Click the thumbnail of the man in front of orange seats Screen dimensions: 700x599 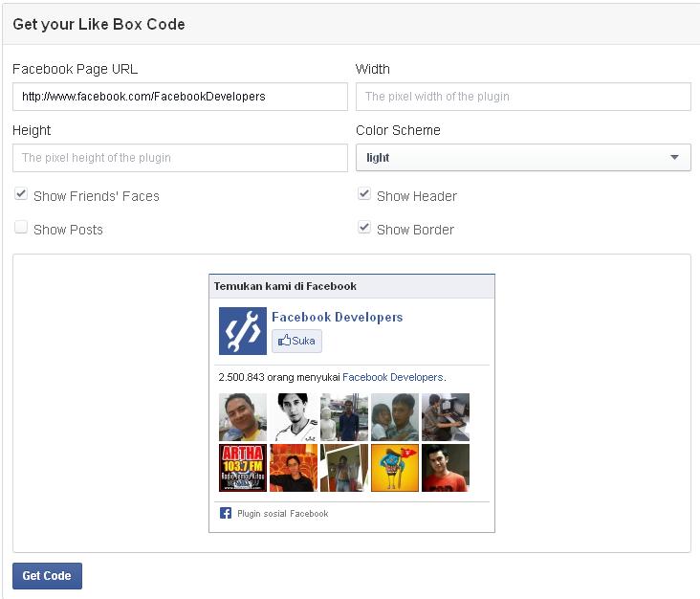294,468
